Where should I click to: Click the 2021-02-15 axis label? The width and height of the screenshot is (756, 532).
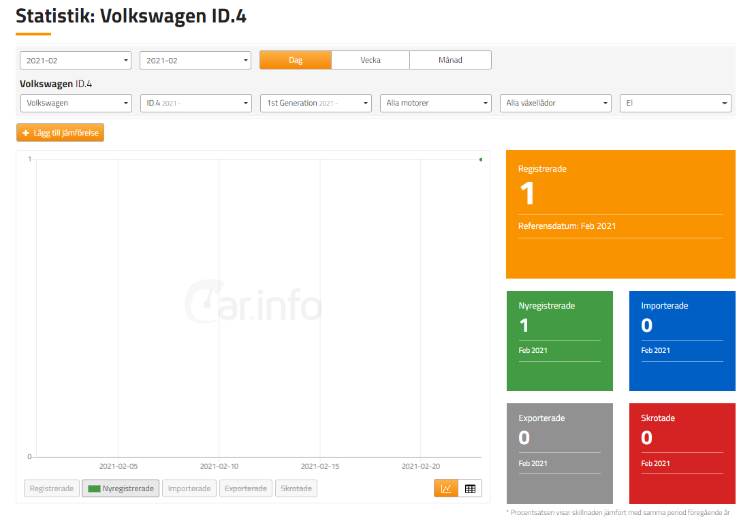point(320,467)
